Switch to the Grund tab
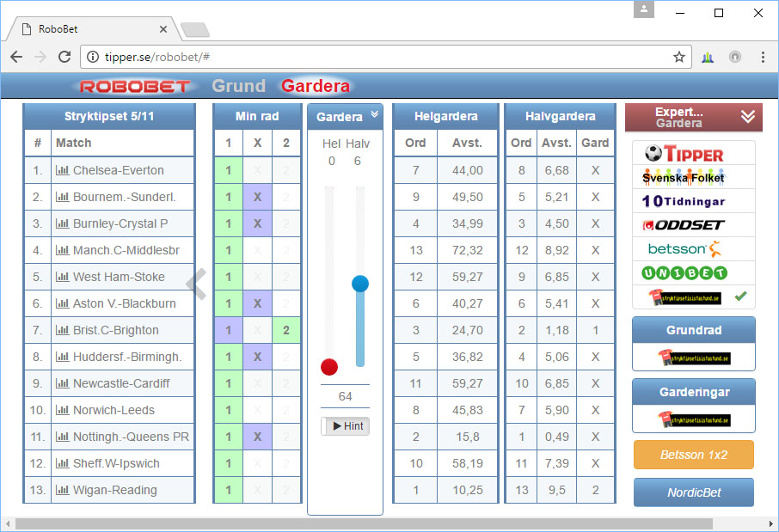779x532 pixels. tap(238, 86)
